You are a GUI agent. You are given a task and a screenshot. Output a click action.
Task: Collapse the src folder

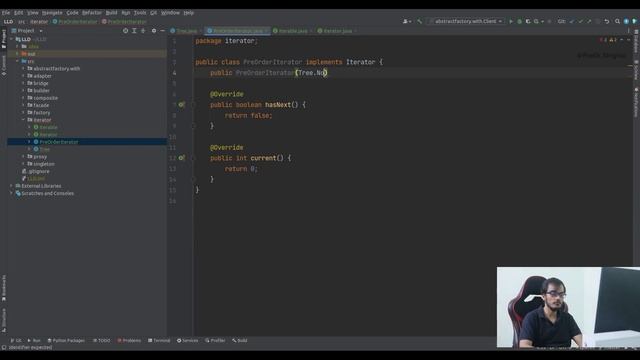(17, 61)
